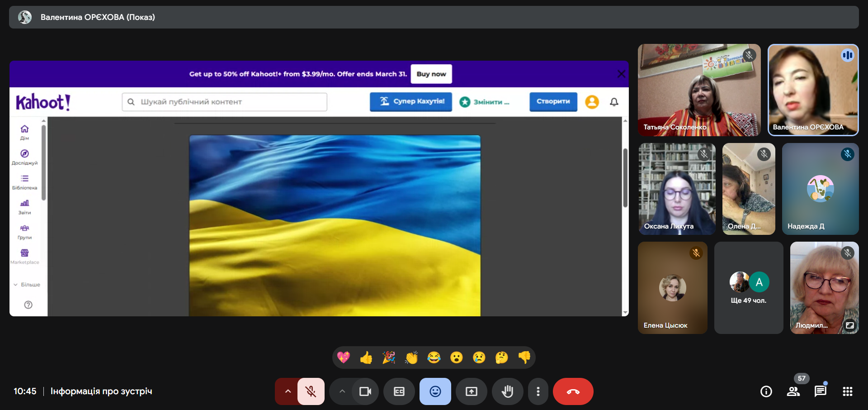Click the raise hand icon
The image size is (868, 410).
[x=507, y=391]
